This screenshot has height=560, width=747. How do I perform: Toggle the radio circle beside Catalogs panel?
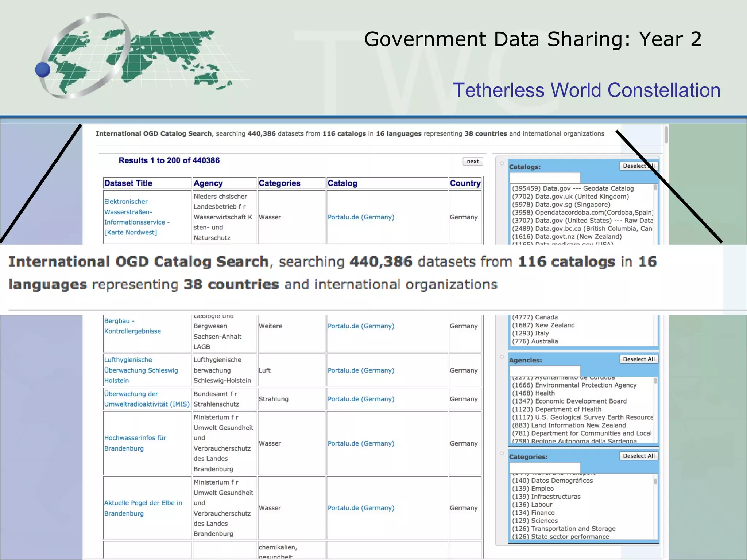click(502, 163)
